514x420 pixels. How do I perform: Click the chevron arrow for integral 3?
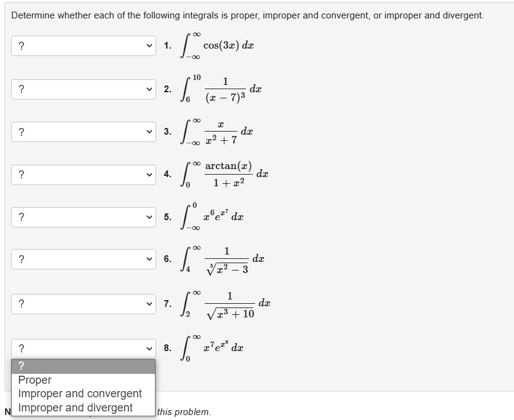[x=150, y=131]
